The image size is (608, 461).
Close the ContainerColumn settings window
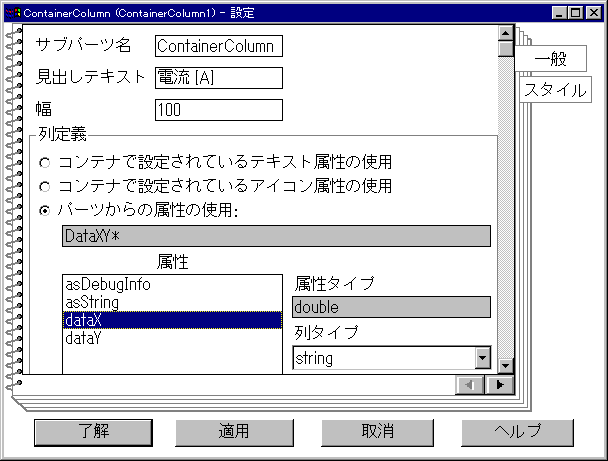594,13
